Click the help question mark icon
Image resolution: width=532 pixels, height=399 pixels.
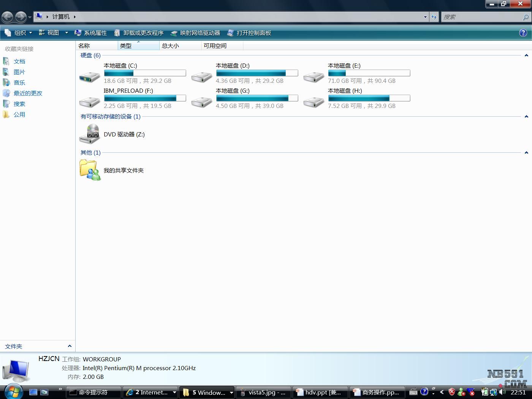click(x=523, y=33)
